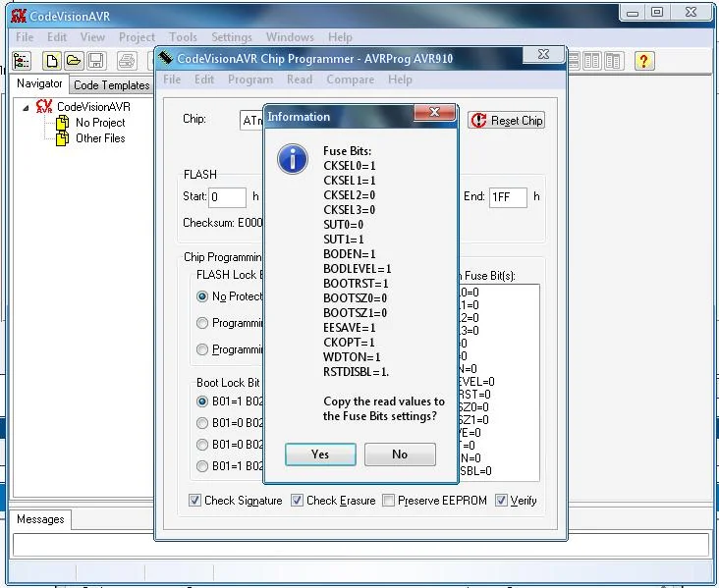The image size is (719, 588).
Task: Click the Reset Chip button
Action: [506, 121]
